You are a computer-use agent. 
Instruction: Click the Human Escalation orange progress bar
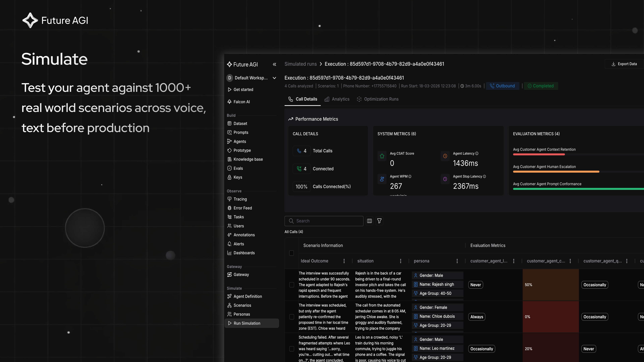(x=556, y=172)
